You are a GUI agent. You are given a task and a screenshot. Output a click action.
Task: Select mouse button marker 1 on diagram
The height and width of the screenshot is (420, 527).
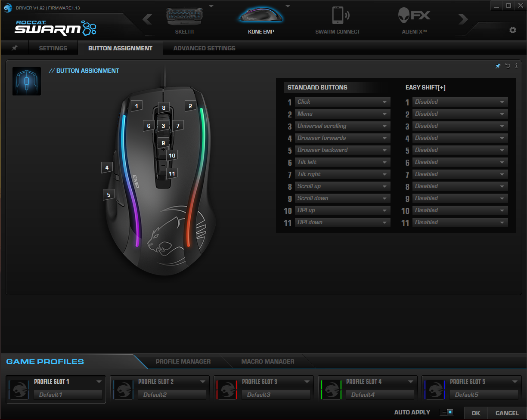(x=136, y=105)
